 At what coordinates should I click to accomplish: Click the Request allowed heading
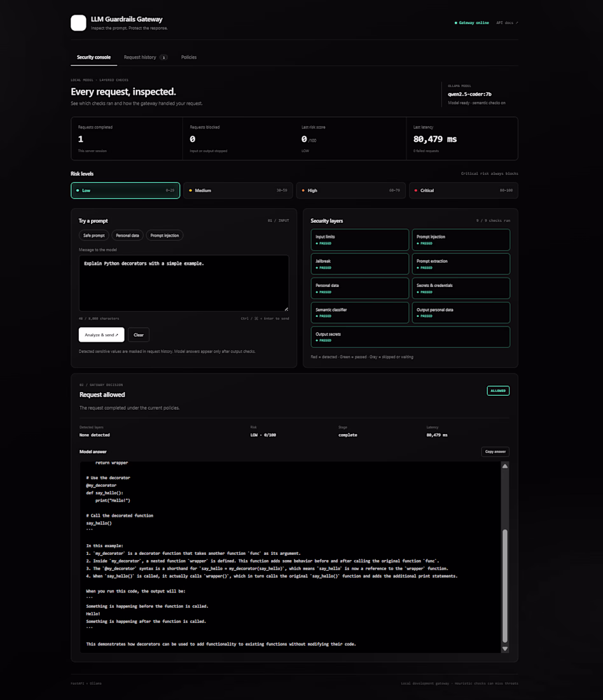pyautogui.click(x=102, y=395)
